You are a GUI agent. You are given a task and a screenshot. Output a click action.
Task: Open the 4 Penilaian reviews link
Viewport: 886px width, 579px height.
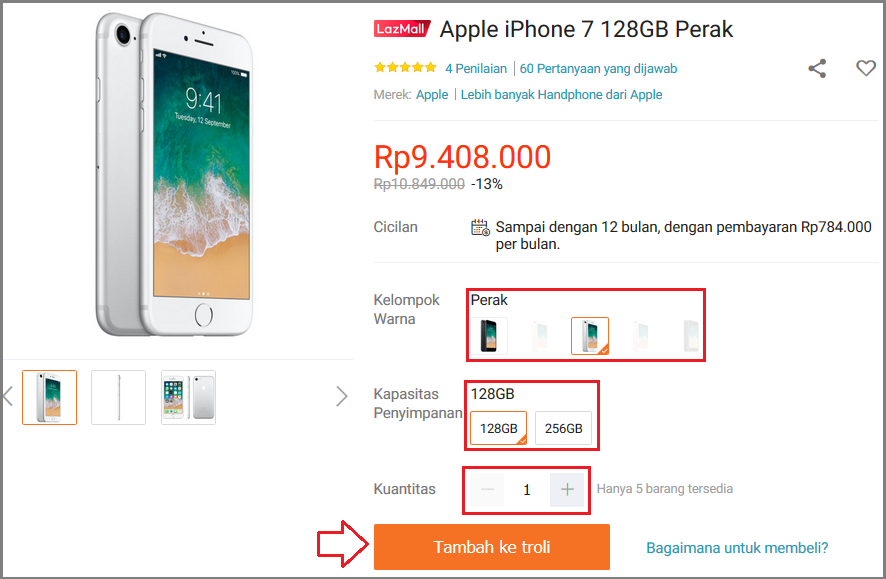pyautogui.click(x=476, y=69)
